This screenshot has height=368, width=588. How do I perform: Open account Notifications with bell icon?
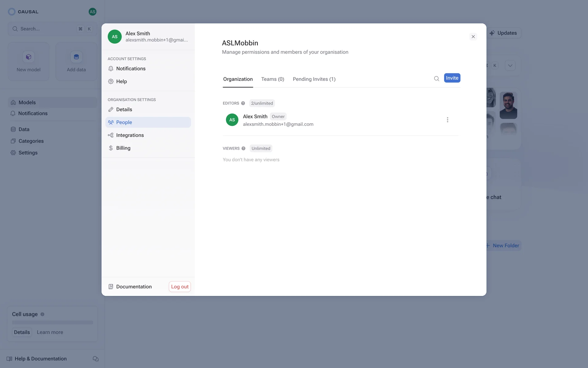coord(130,69)
